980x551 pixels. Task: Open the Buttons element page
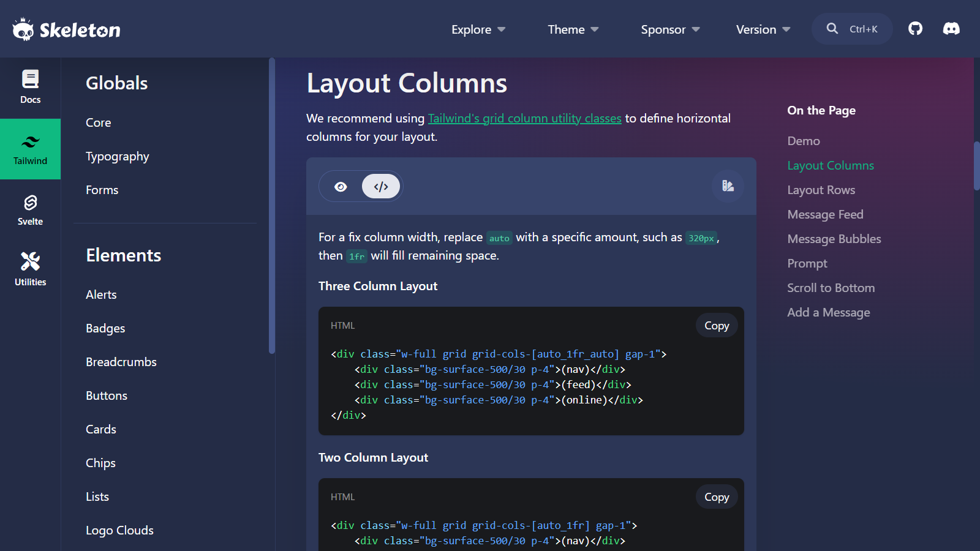107,395
